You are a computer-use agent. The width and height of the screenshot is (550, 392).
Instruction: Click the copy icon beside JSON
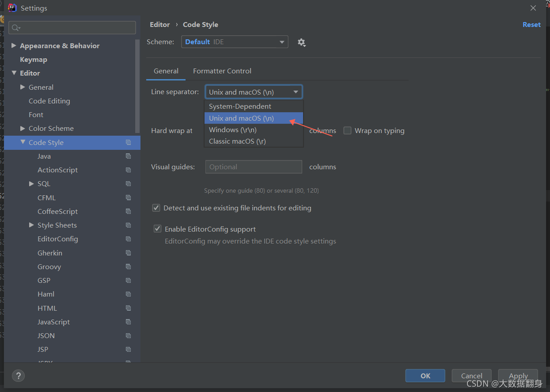click(129, 335)
